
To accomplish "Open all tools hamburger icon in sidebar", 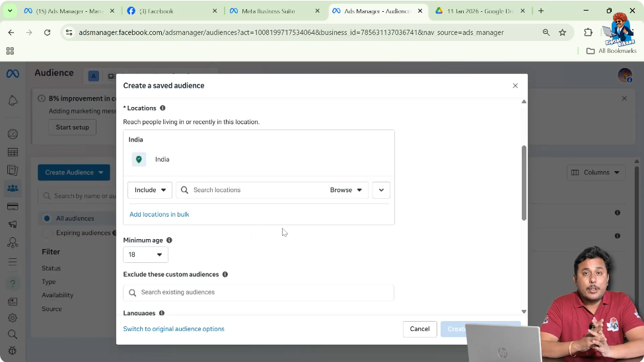I will click(x=13, y=262).
